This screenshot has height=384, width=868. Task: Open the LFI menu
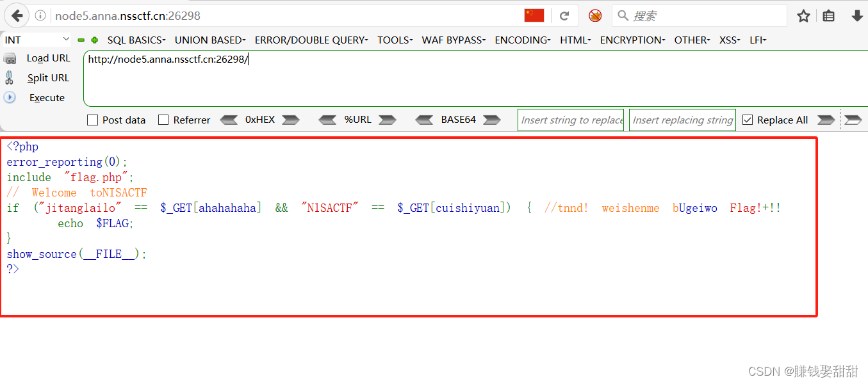758,40
